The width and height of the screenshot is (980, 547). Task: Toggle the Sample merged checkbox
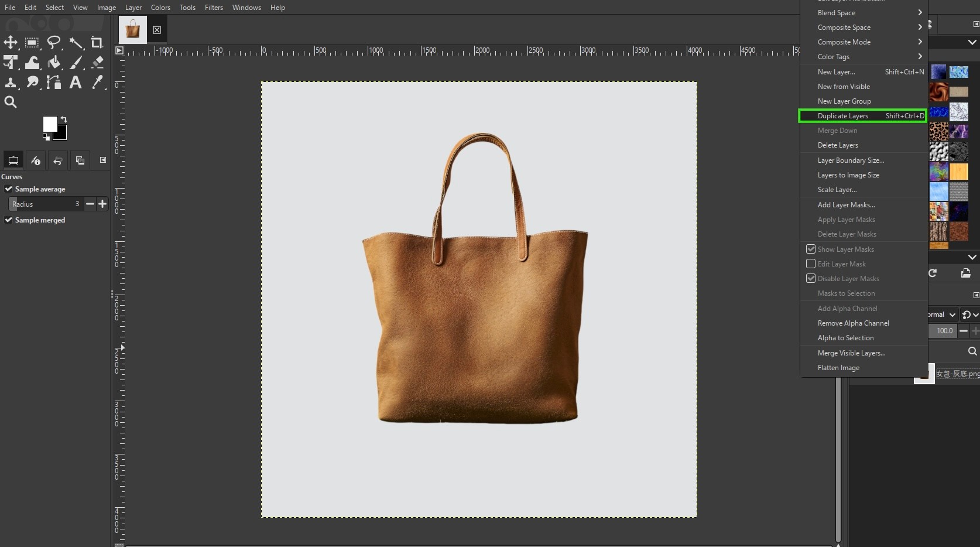9,220
